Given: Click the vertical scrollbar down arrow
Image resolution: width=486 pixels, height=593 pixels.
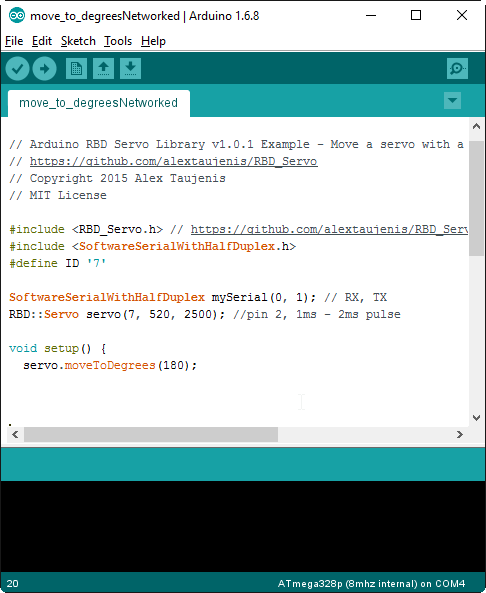Looking at the screenshot, I should click(477, 418).
